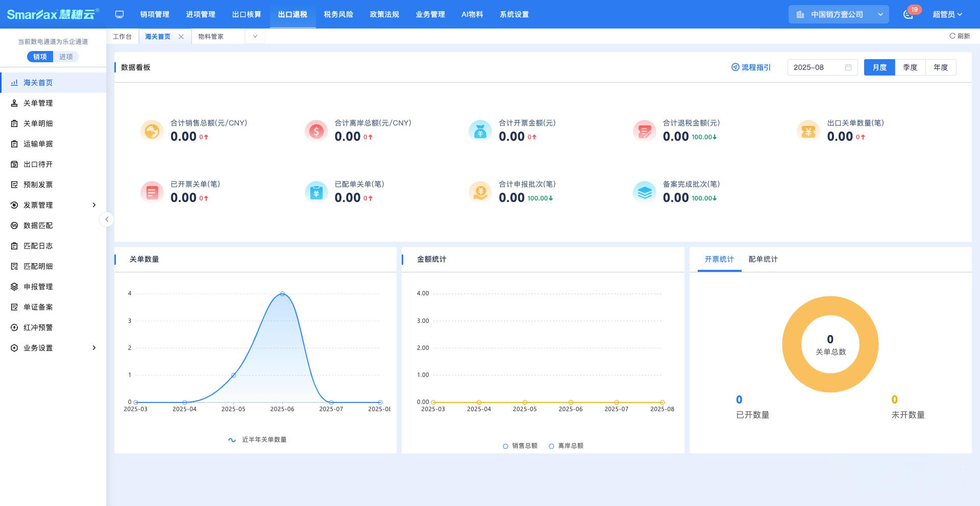Open the 流程指引 link
The width and height of the screenshot is (980, 506).
point(751,67)
